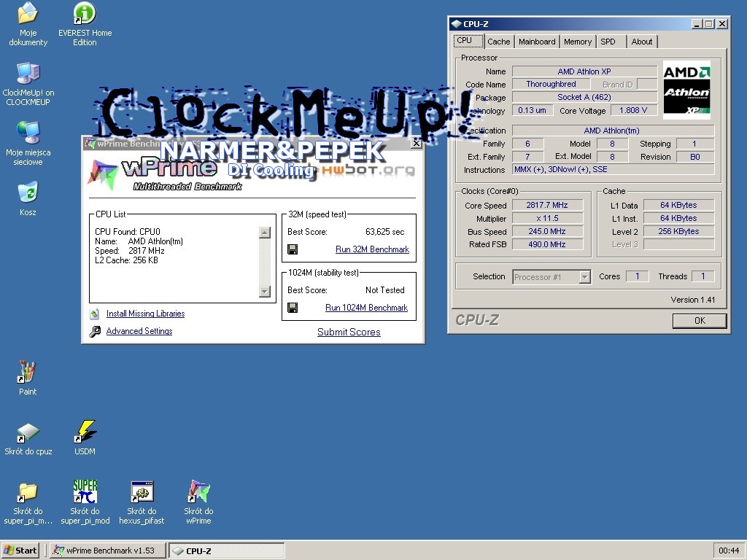This screenshot has height=560, width=747.
Task: Click 32M Best Score 63,625 sec
Action: [385, 232]
